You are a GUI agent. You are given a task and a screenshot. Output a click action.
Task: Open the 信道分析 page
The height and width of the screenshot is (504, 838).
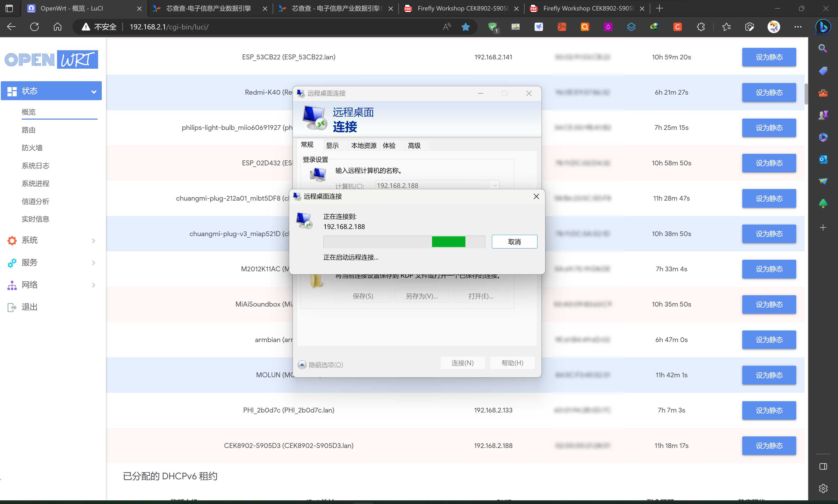pyautogui.click(x=35, y=201)
